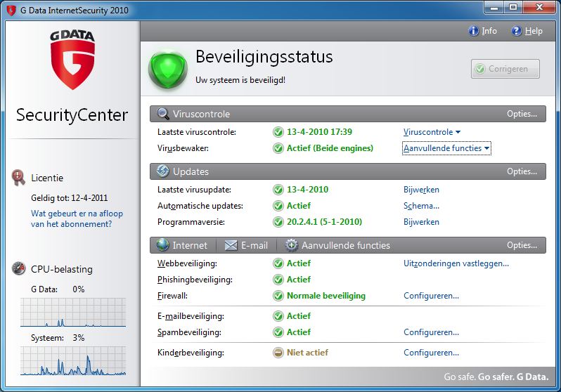This screenshot has width=561, height=392.
Task: Click the Licentie ribbon seal icon
Action: 18,178
